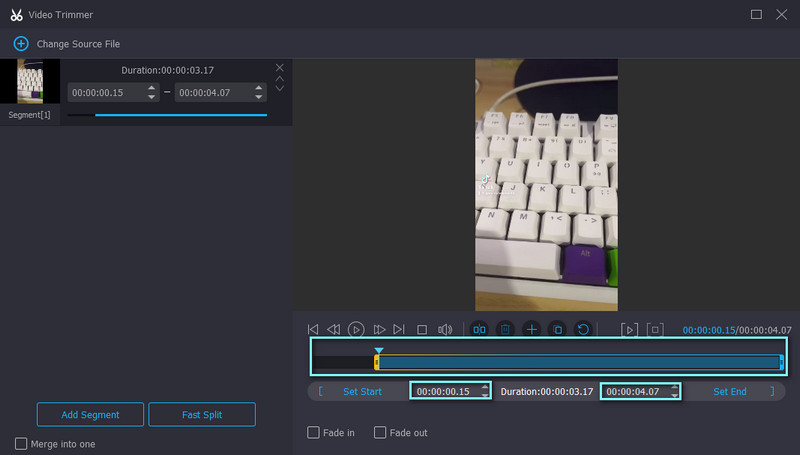The image size is (800, 455).
Task: Move Segment[1] down with chevron arrow
Action: tap(280, 89)
